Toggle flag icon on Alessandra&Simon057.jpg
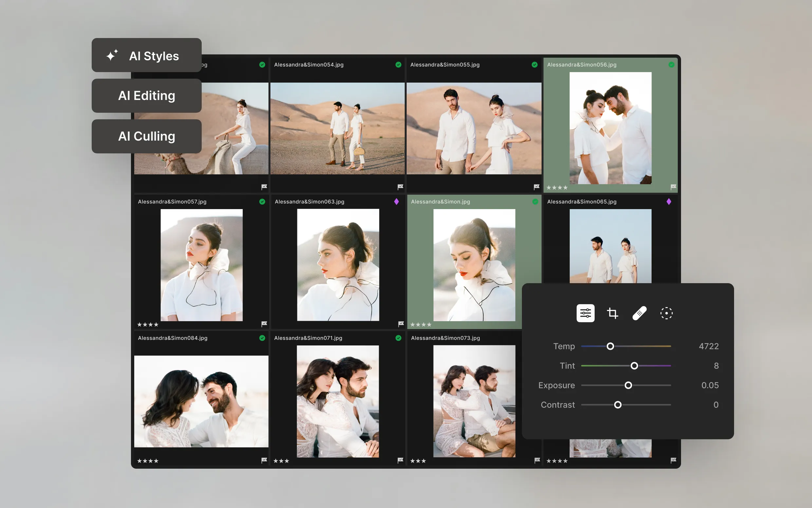The width and height of the screenshot is (812, 508). (x=264, y=324)
